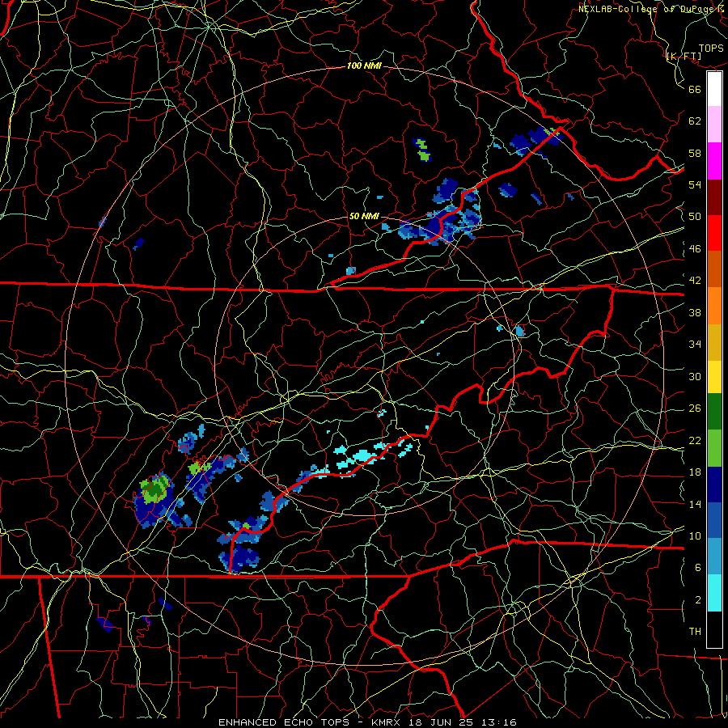Click the '100 NMI' range ring label
Image resolution: width=728 pixels, height=728 pixels.
(x=364, y=66)
